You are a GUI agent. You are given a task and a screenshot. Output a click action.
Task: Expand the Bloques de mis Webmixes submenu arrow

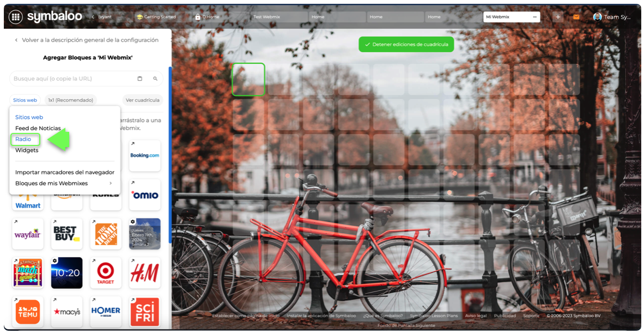[x=111, y=183]
